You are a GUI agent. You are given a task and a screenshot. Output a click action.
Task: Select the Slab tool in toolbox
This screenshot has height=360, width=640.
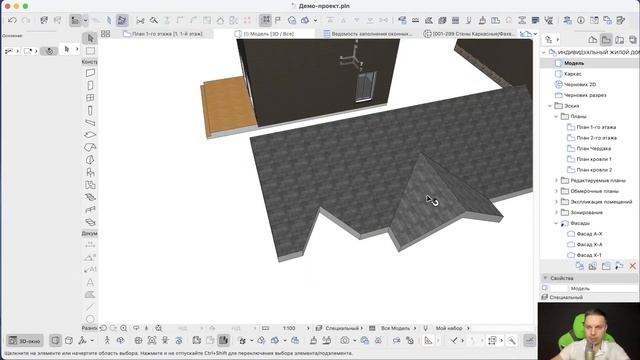pos(90,135)
